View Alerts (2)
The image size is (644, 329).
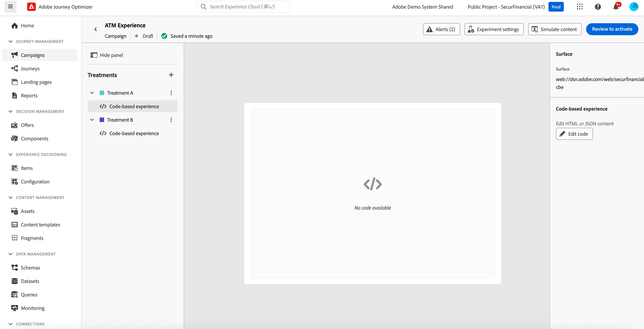[441, 29]
